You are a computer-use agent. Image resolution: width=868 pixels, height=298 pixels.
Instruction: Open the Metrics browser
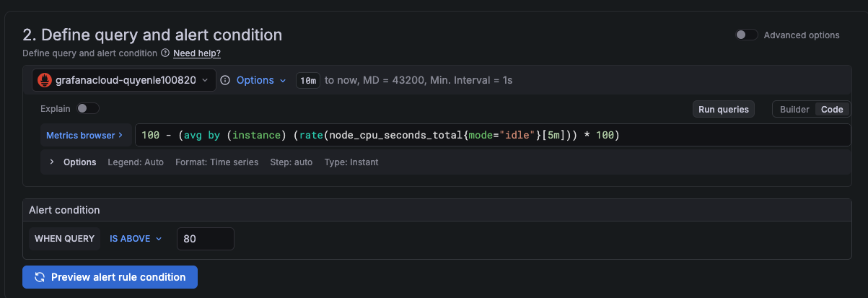(84, 135)
